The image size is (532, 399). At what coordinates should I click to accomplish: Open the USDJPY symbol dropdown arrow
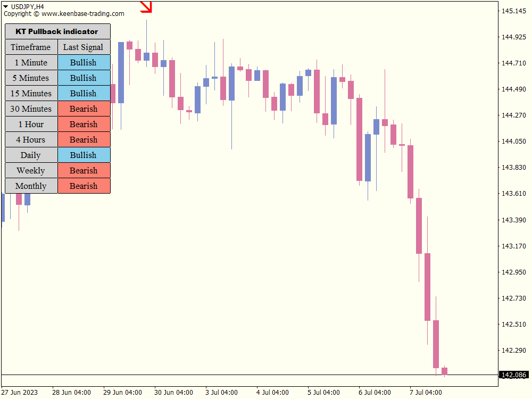(x=6, y=5)
